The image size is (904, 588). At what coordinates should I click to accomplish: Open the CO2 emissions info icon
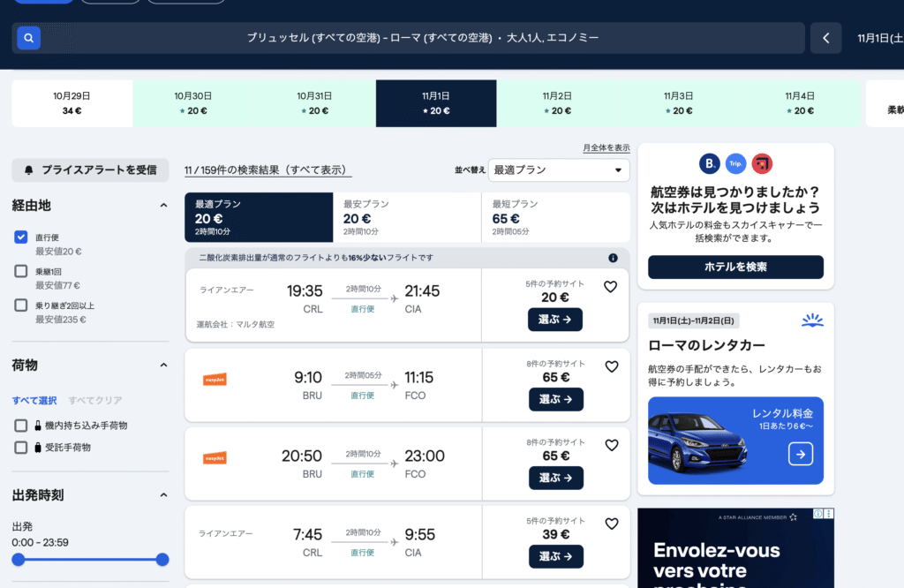(613, 258)
